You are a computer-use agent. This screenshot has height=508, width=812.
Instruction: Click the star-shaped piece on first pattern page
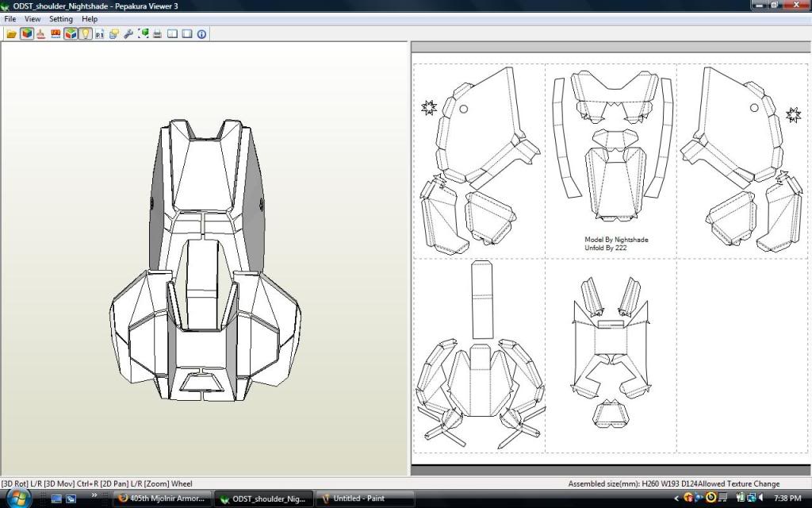[x=429, y=107]
